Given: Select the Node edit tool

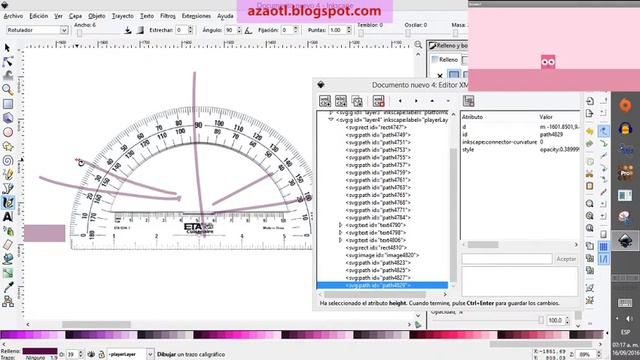Looking at the screenshot, I should coord(7,62).
